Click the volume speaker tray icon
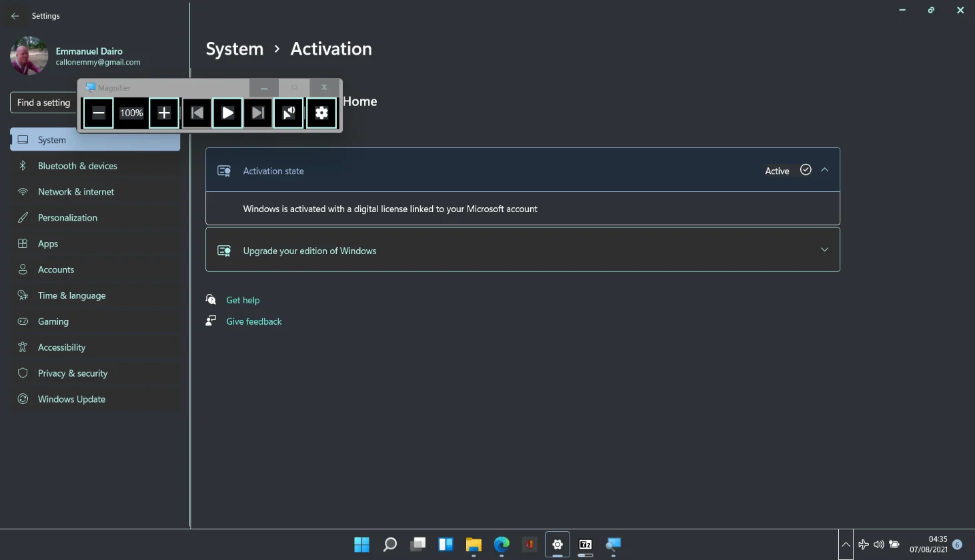975x560 pixels. (879, 545)
